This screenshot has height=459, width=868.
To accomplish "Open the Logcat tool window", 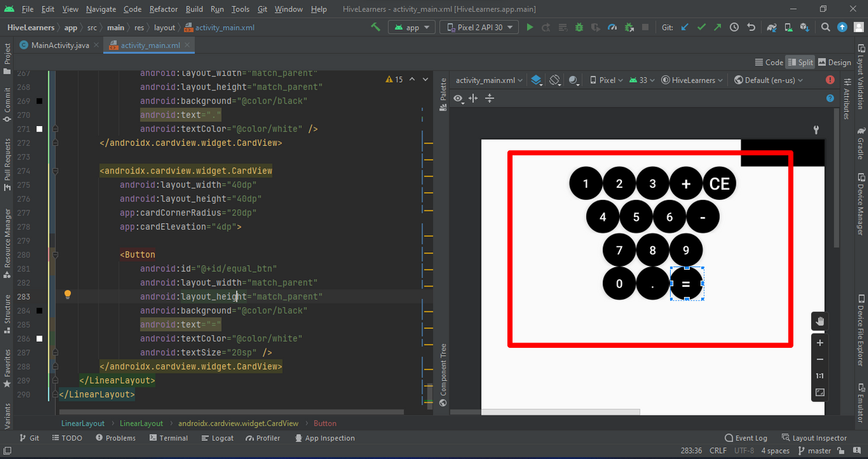I will (x=217, y=438).
